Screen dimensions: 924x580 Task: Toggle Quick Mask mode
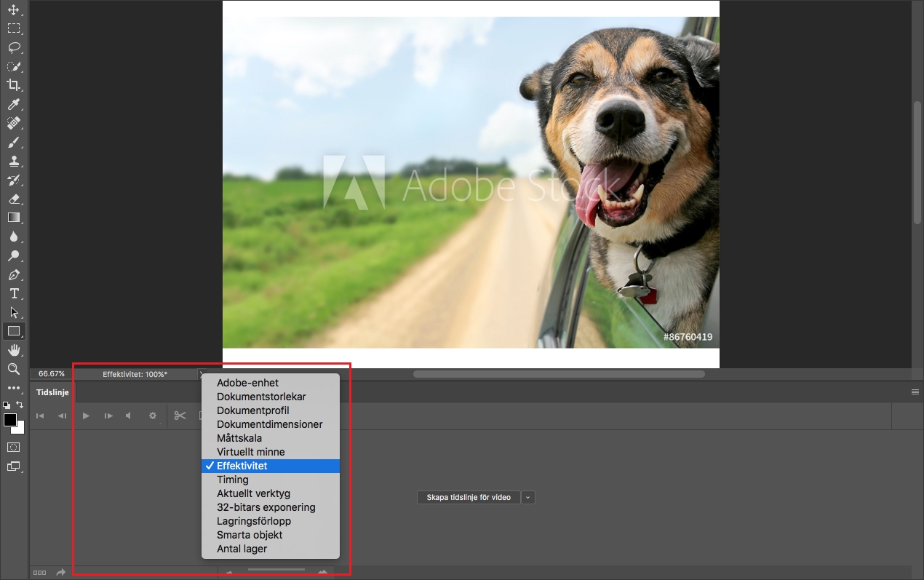click(x=14, y=446)
